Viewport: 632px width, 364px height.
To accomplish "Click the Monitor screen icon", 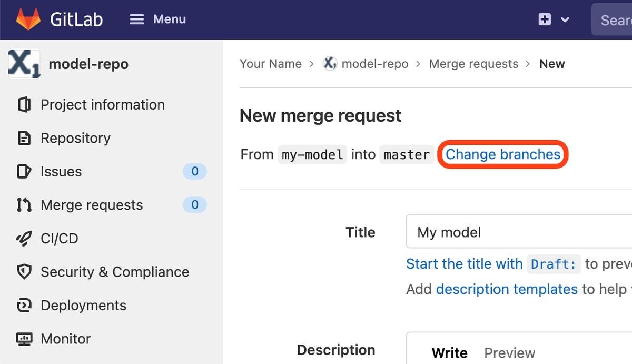I will point(24,339).
